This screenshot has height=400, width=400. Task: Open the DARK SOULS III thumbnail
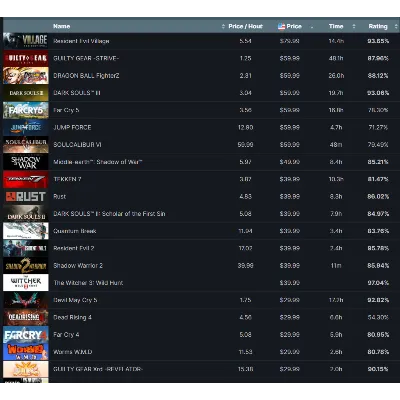pyautogui.click(x=26, y=93)
